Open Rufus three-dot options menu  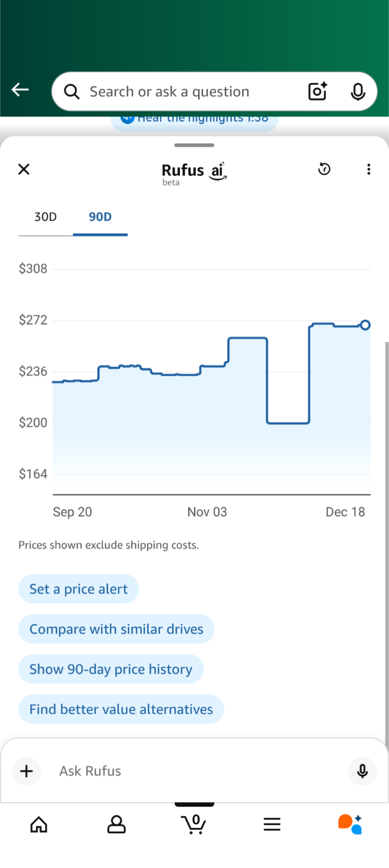click(369, 169)
